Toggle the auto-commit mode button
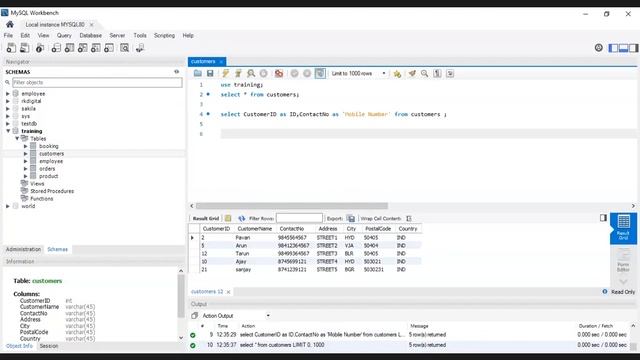This screenshot has height=360, width=640. [320, 73]
